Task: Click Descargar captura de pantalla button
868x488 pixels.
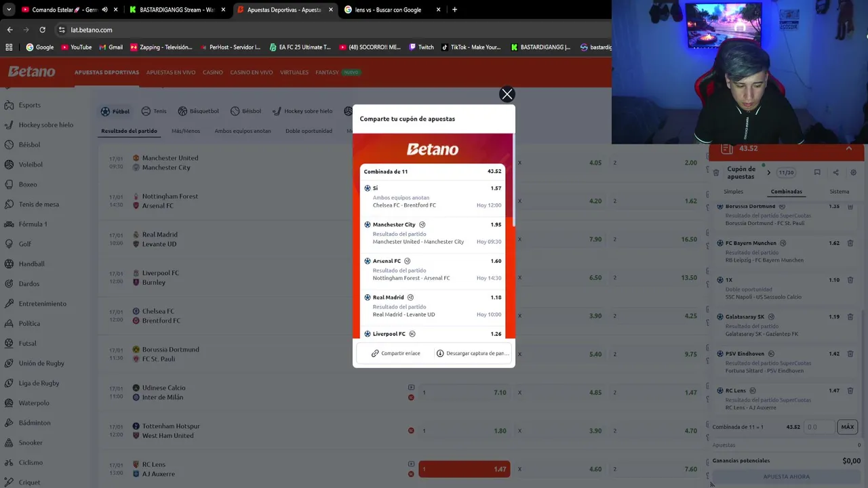Action: [x=473, y=353]
